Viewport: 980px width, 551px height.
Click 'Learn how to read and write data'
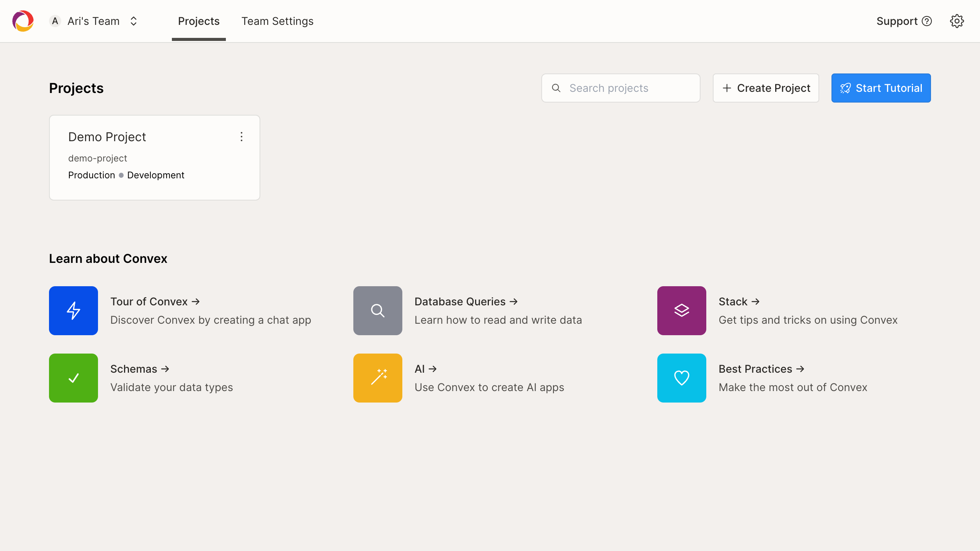click(498, 320)
